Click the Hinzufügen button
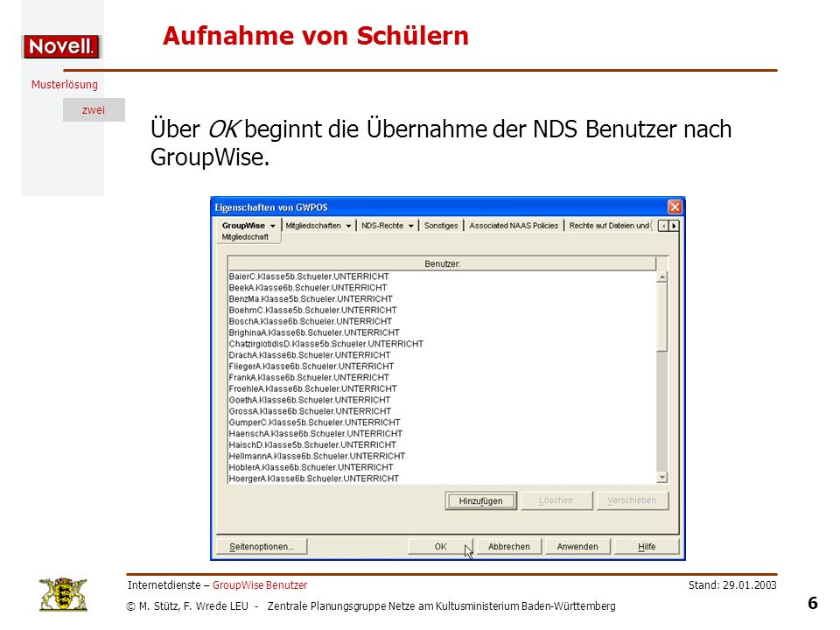The height and width of the screenshot is (630, 840). 480,500
